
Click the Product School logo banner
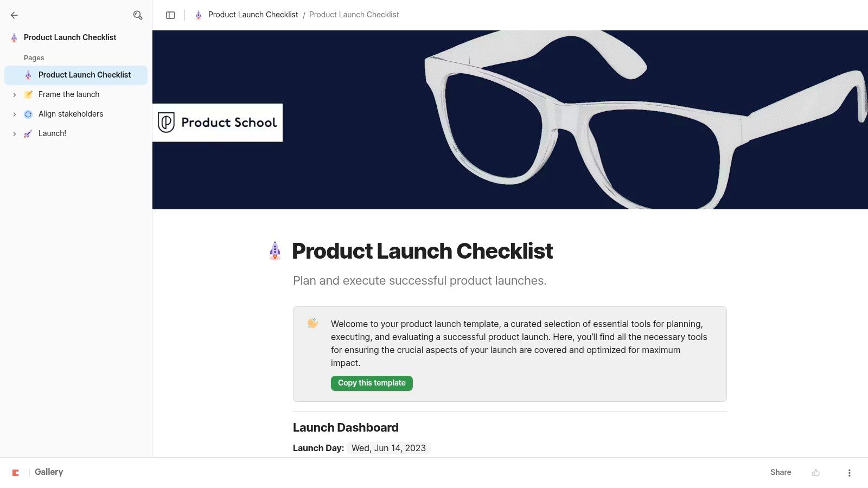(x=218, y=123)
